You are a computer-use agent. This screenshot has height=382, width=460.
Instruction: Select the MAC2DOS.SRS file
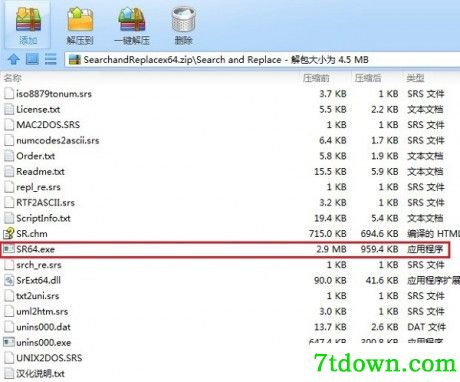coord(48,125)
